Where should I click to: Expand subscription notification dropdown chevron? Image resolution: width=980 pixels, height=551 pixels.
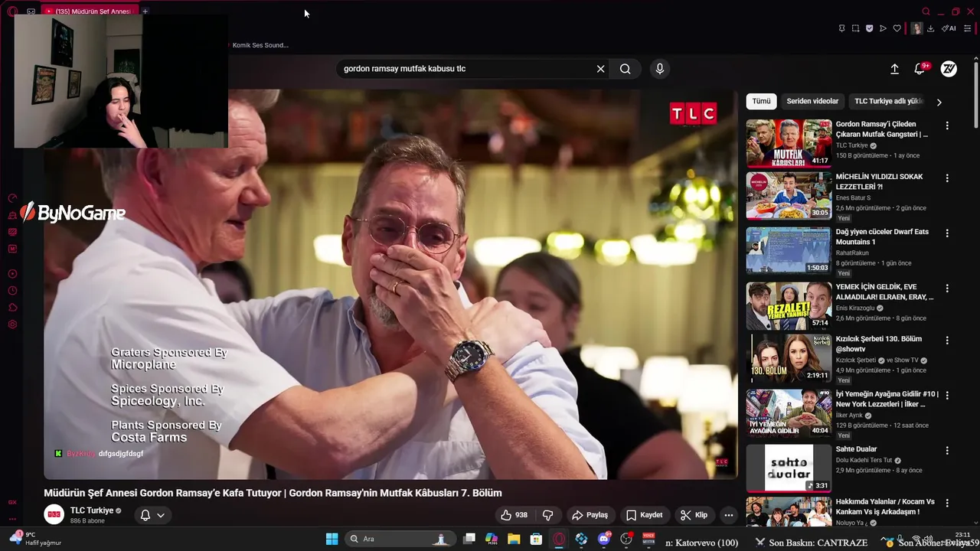161,515
